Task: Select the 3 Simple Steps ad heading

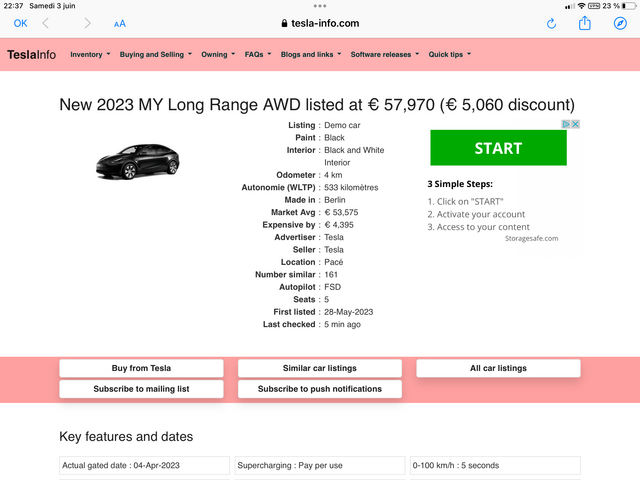Action: click(460, 184)
